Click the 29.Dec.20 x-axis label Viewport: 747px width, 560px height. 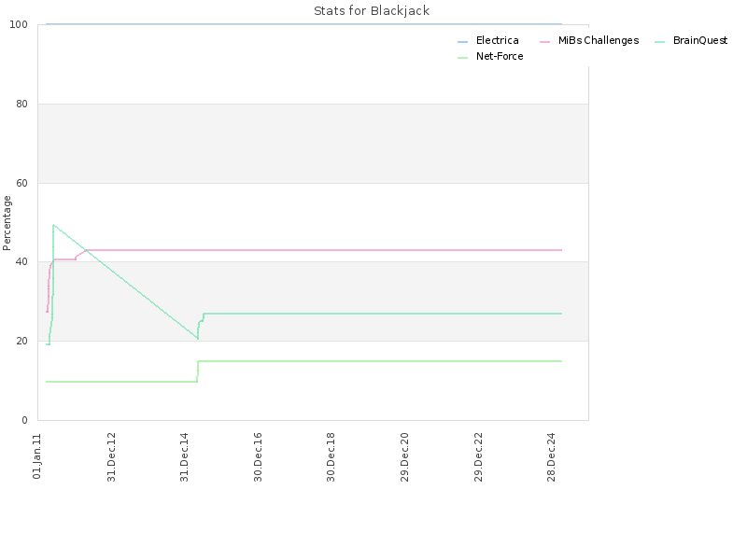(404, 457)
